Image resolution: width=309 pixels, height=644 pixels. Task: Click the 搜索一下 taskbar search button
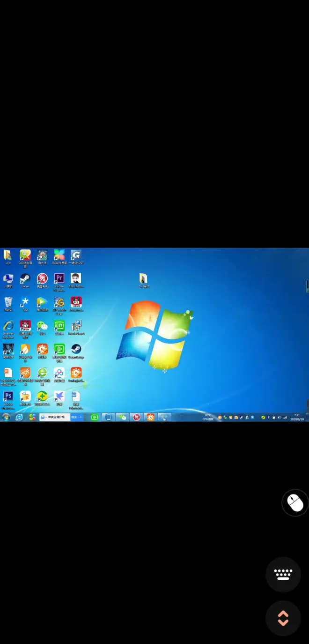tap(77, 417)
